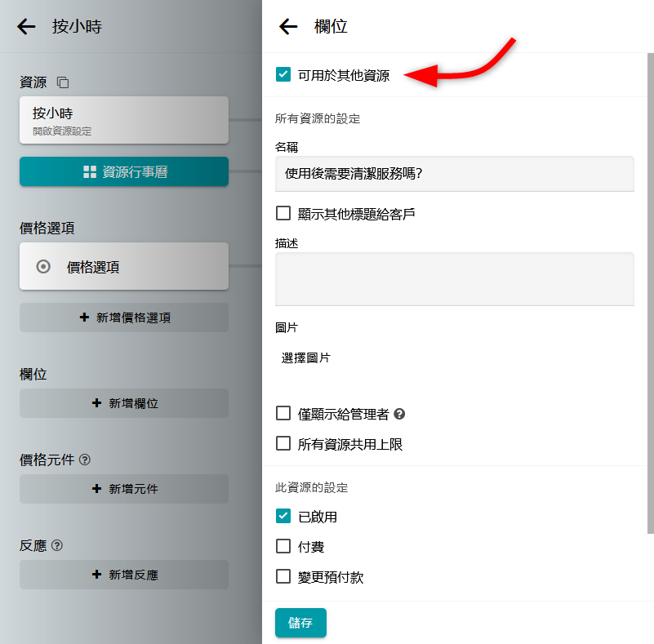Click 新增價格選項 button
654x644 pixels.
point(124,318)
